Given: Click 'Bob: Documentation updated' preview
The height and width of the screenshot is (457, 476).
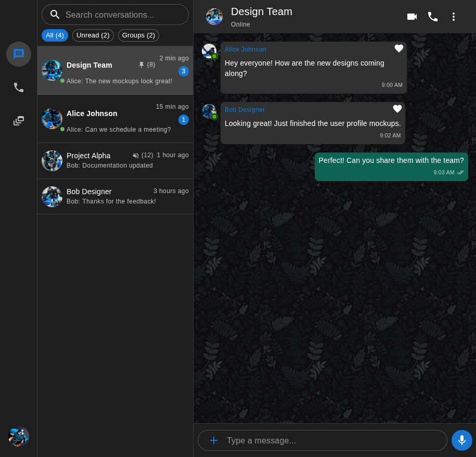Looking at the screenshot, I should click(110, 165).
